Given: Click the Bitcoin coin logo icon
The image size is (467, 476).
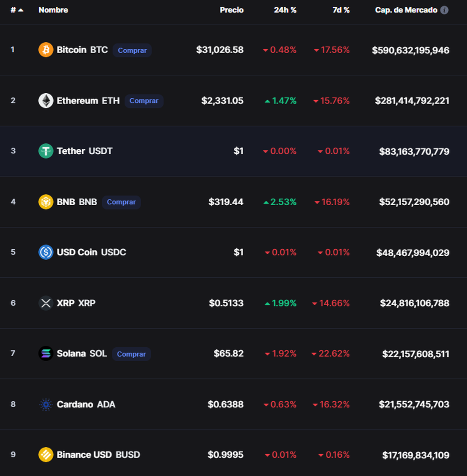Looking at the screenshot, I should (46, 50).
